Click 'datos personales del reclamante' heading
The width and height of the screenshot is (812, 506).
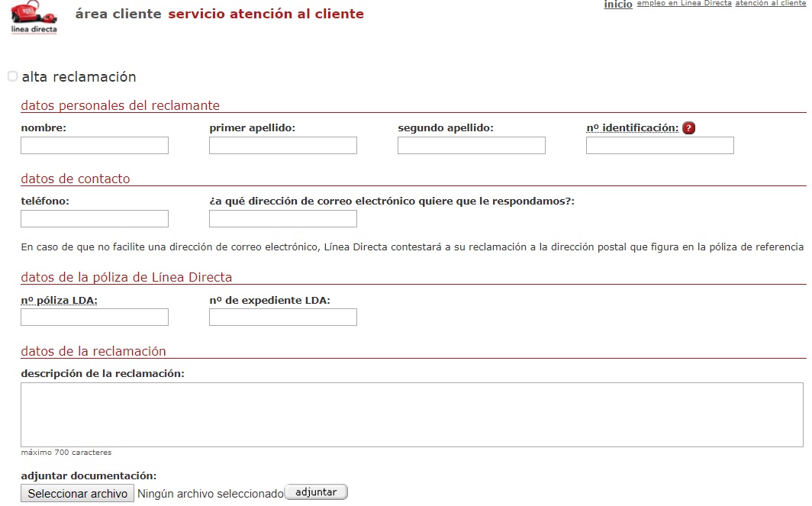(120, 105)
